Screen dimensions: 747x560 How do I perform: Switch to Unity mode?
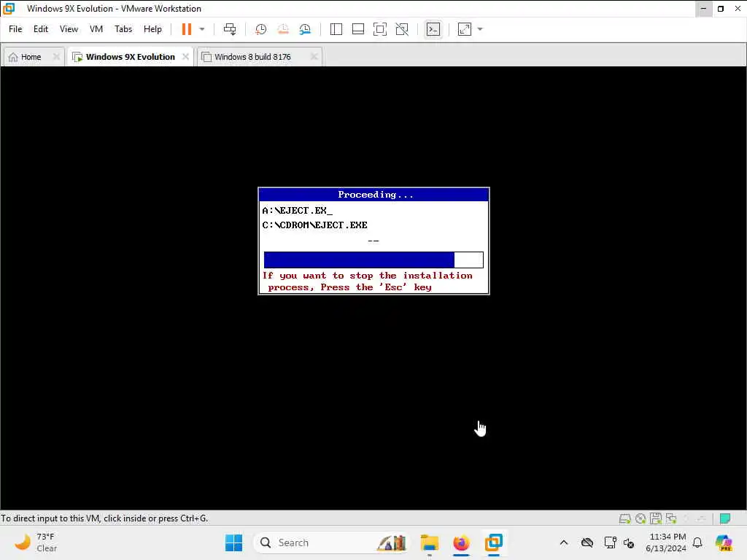click(402, 29)
